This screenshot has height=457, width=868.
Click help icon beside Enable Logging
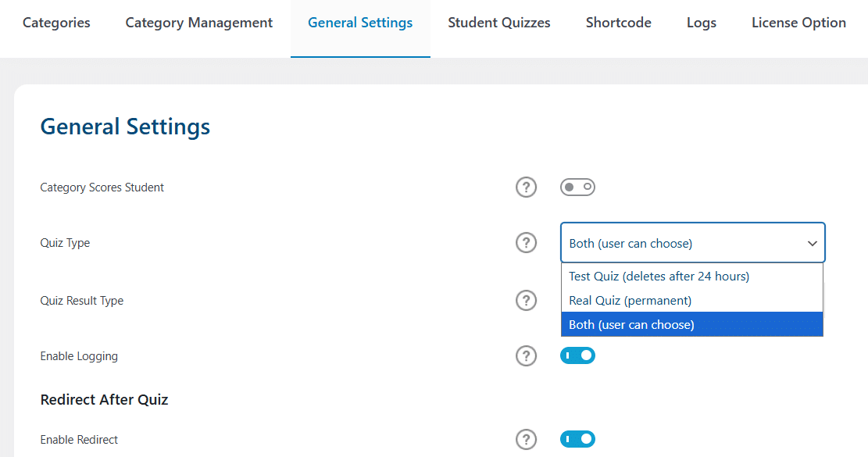526,355
